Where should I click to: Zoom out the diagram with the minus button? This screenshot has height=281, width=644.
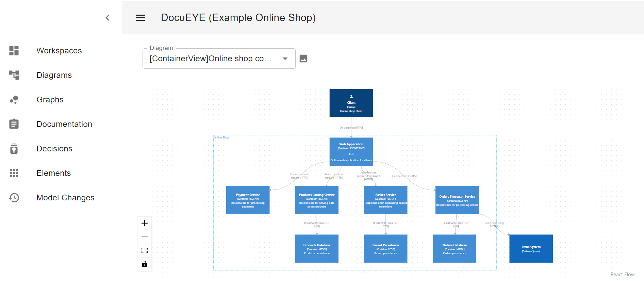pyautogui.click(x=145, y=237)
